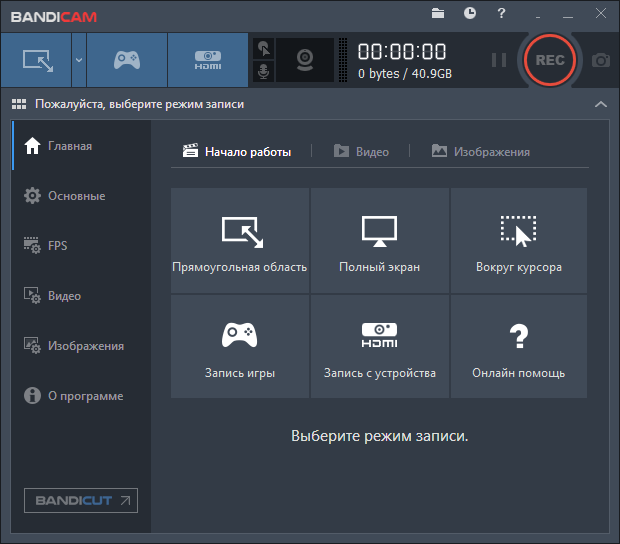Image resolution: width=620 pixels, height=544 pixels.
Task: Switch to Изображения tab at top
Action: click(480, 151)
